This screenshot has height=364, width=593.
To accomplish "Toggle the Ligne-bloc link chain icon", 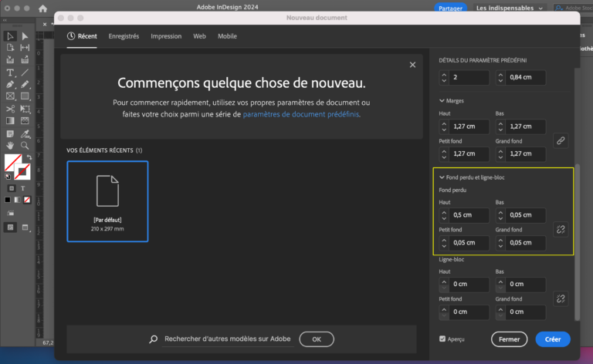I will tap(561, 298).
